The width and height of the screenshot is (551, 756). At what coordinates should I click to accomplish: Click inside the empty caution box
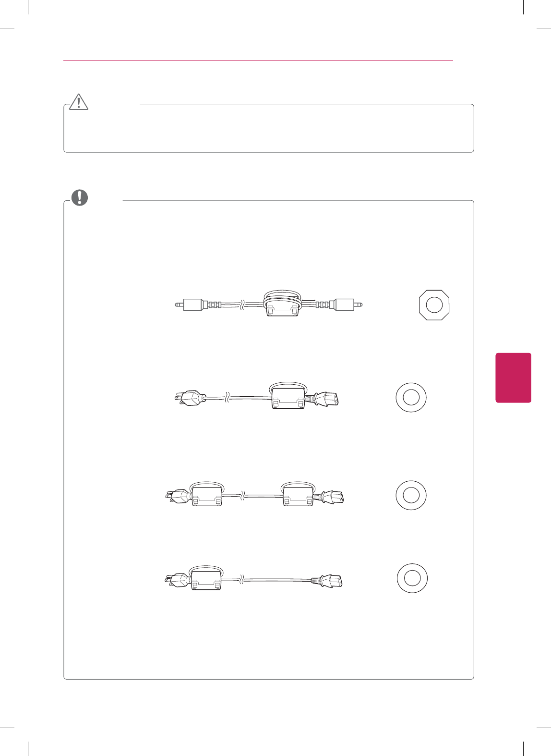(269, 130)
